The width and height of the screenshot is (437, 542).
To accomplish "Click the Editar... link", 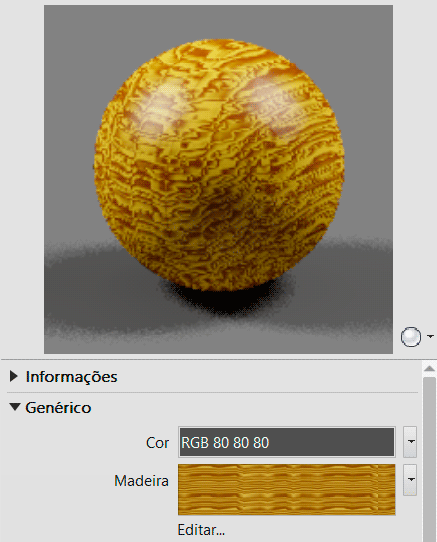I will [x=201, y=530].
